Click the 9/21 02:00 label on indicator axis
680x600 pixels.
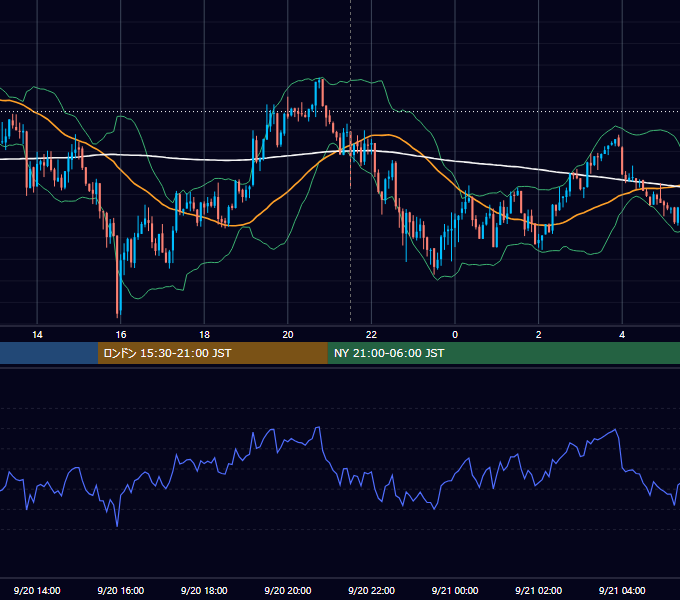coord(538,590)
